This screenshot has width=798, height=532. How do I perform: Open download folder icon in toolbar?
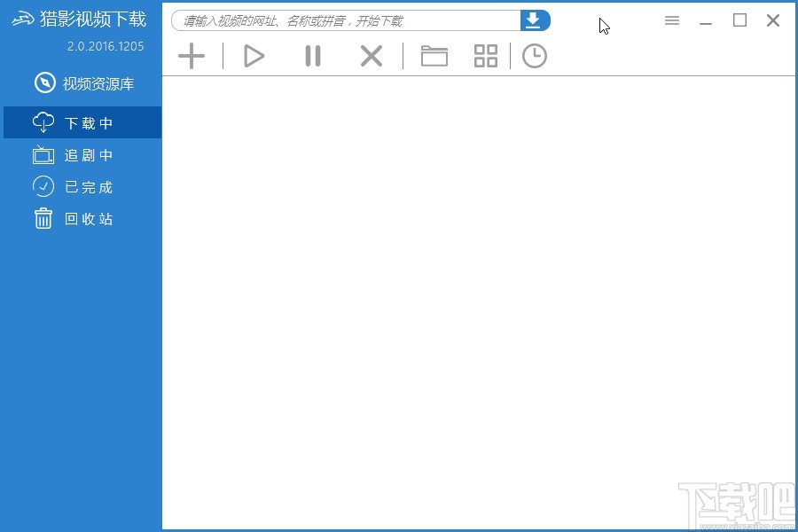tap(434, 56)
